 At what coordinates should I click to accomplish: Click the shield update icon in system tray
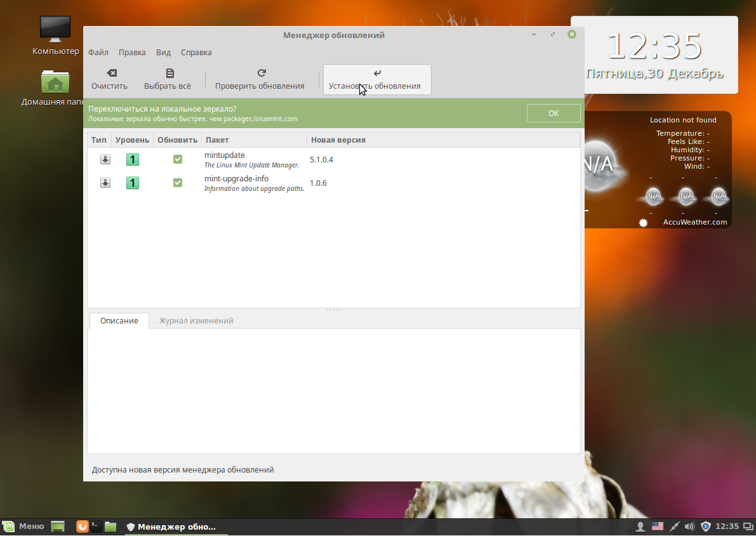tap(705, 526)
